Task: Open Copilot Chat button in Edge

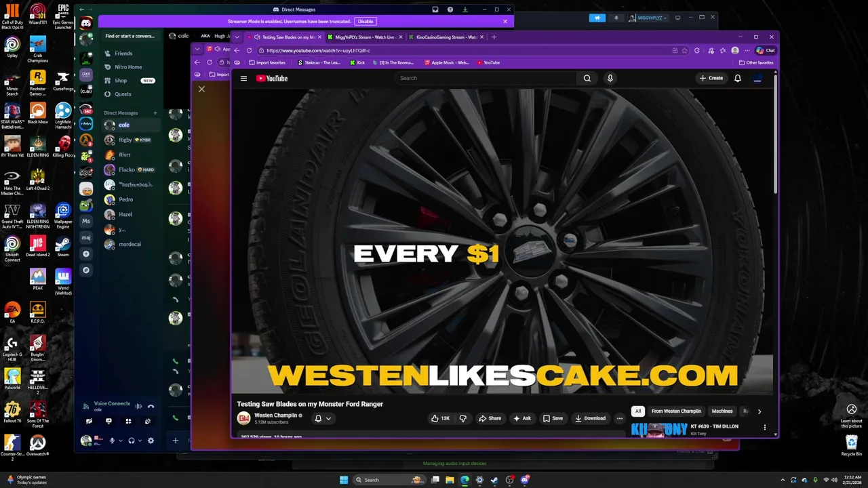Action: [x=766, y=50]
